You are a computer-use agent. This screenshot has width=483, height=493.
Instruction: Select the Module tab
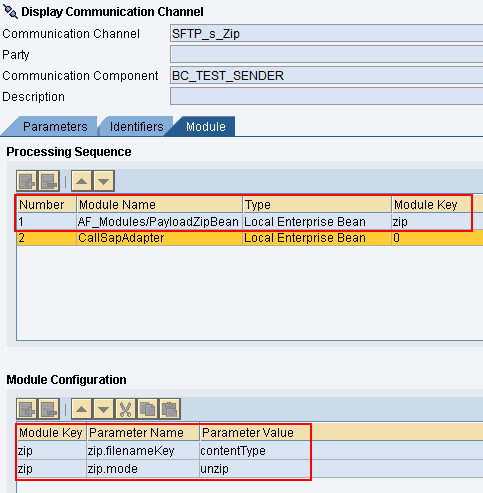(x=206, y=127)
